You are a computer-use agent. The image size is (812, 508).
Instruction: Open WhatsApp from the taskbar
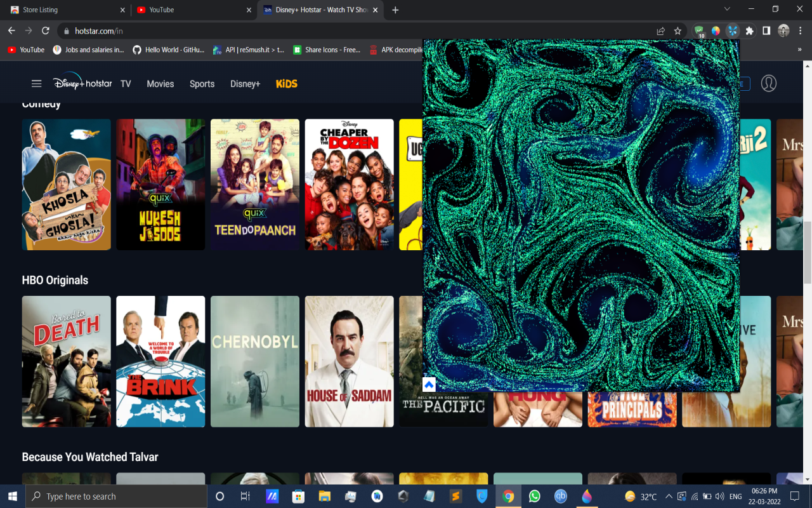point(534,497)
